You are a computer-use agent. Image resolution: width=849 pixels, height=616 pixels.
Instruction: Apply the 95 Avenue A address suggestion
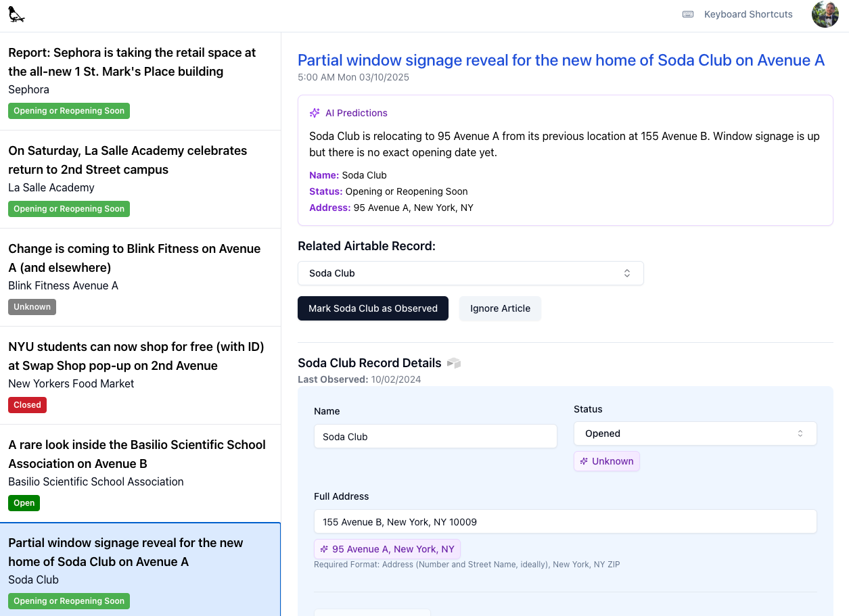click(x=387, y=549)
